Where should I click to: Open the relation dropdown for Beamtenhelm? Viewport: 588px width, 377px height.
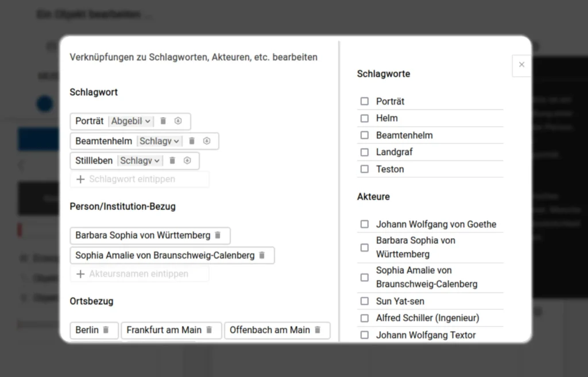point(159,141)
